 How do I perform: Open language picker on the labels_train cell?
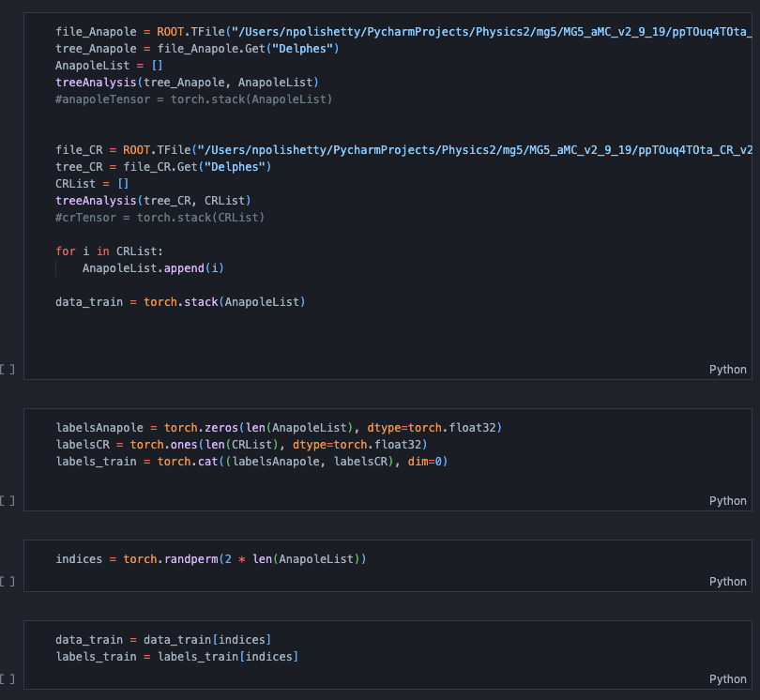coord(727,501)
